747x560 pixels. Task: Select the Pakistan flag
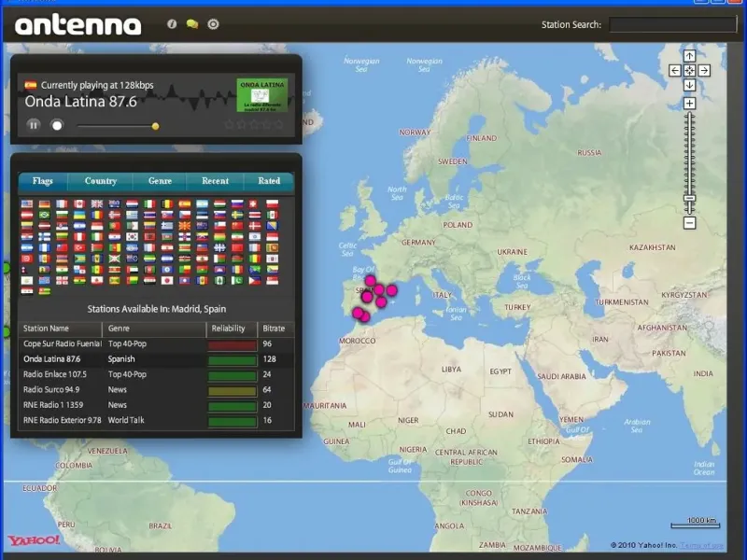point(237,281)
